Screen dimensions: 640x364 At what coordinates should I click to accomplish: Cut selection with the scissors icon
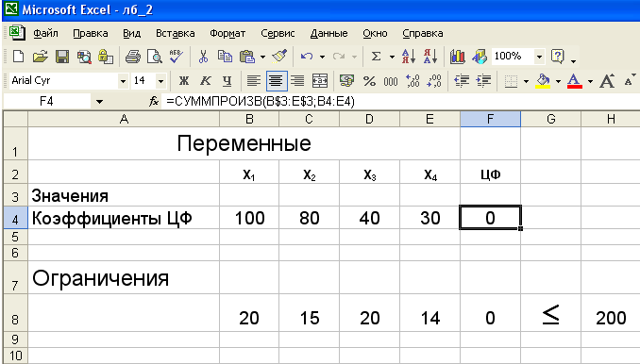click(203, 57)
